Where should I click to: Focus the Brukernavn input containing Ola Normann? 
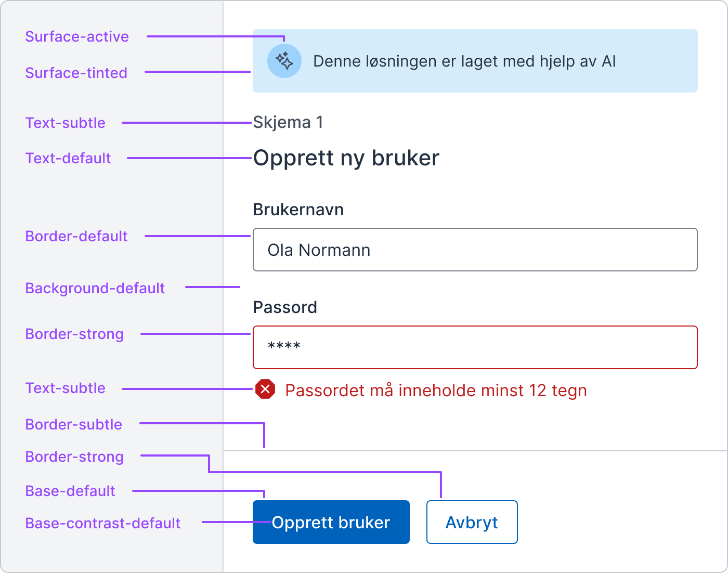pos(475,250)
